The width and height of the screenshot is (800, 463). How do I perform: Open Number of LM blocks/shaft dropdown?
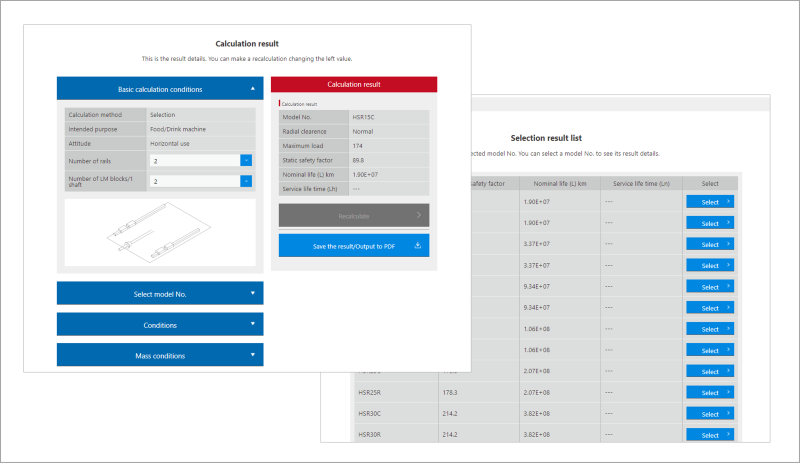[246, 181]
